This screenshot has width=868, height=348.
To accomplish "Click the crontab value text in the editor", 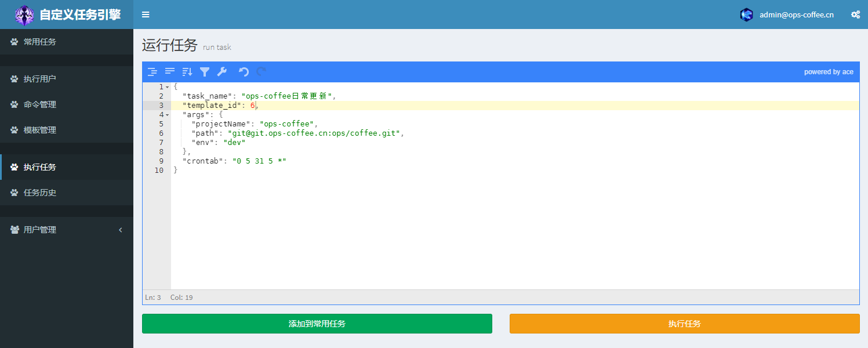I will pyautogui.click(x=259, y=161).
